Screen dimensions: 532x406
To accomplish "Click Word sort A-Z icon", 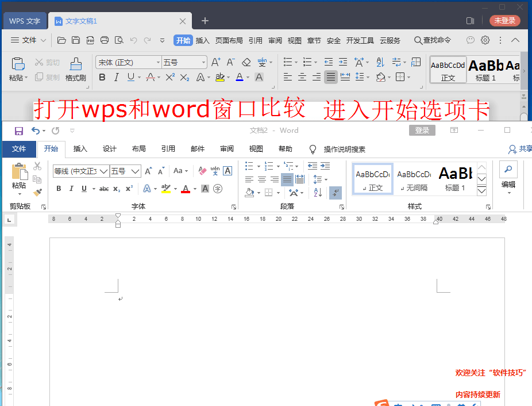I will (x=318, y=193).
